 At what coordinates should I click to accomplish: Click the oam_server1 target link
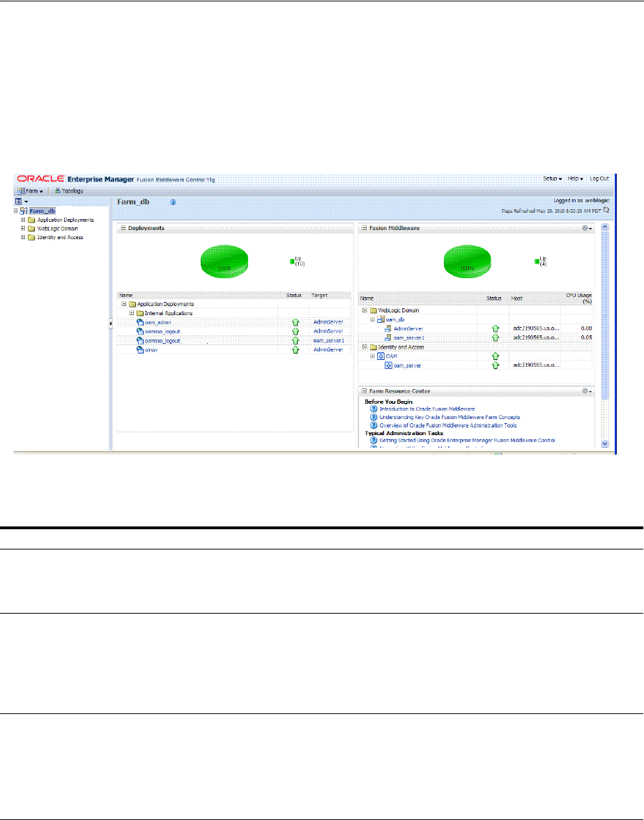(x=329, y=340)
